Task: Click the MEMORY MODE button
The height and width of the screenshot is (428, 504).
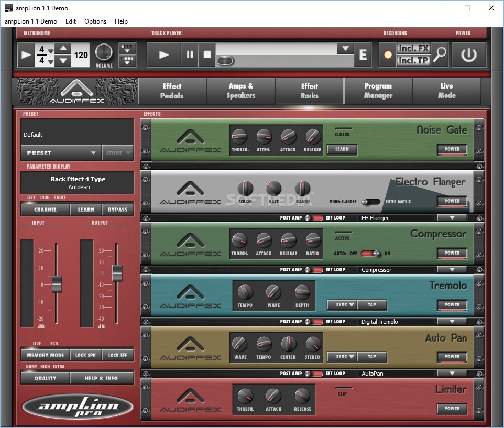Action: pyautogui.click(x=46, y=355)
